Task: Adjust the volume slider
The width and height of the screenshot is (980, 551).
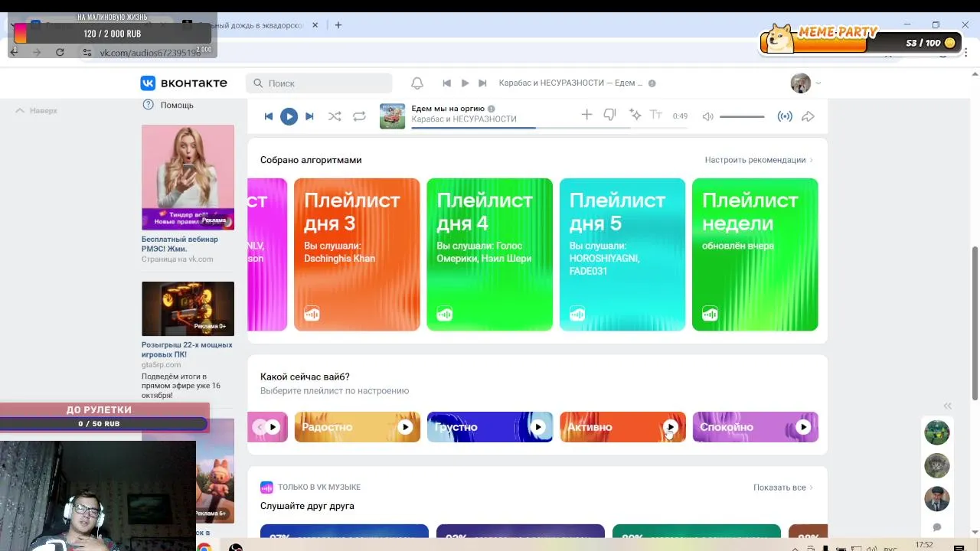Action: [742, 116]
